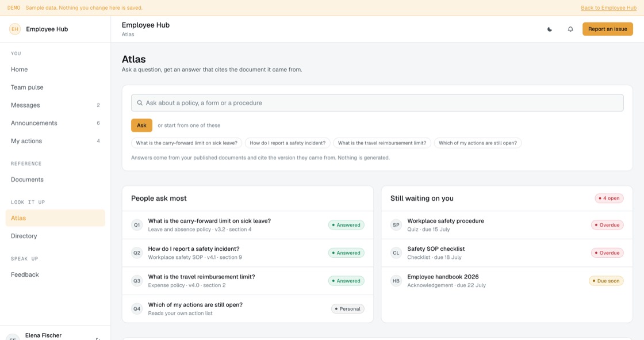
Task: Click the HB avatar for Employee handbook 2026
Action: pos(396,281)
